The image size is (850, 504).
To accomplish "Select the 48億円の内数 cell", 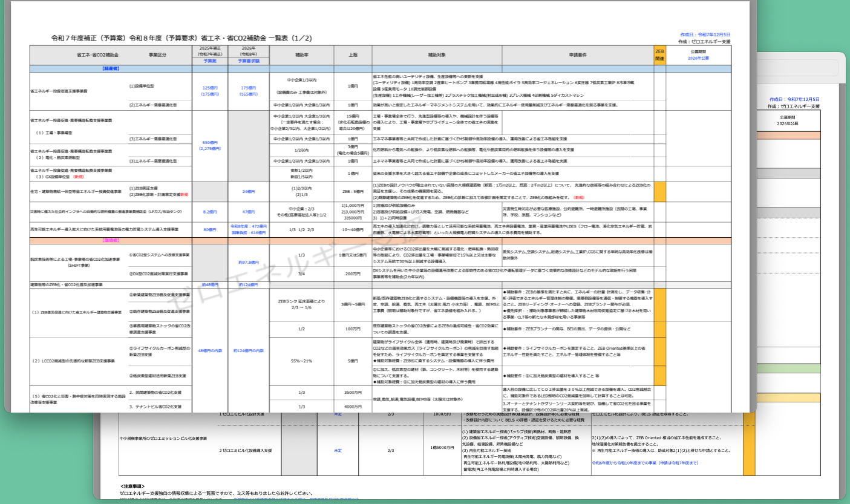I will click(209, 350).
